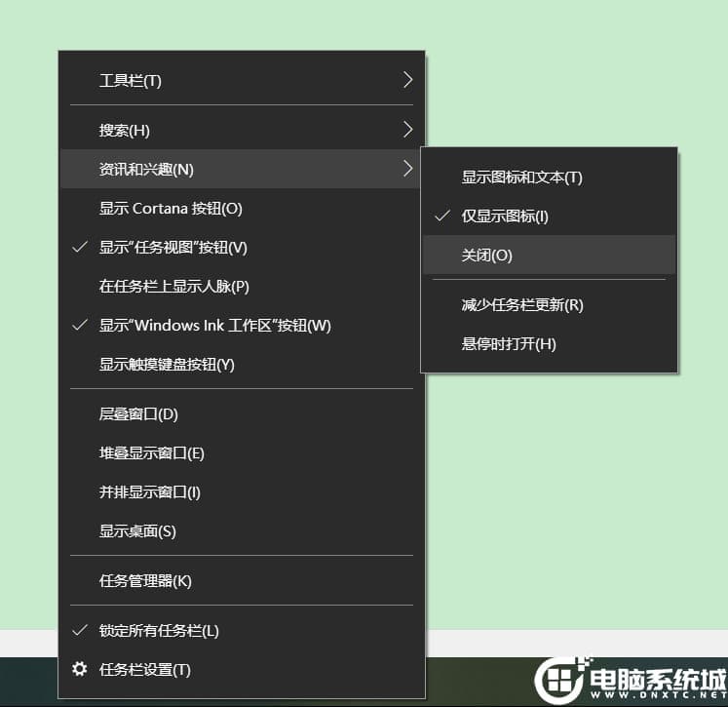Open the 搜索(H) submenu entry

[x=242, y=130]
